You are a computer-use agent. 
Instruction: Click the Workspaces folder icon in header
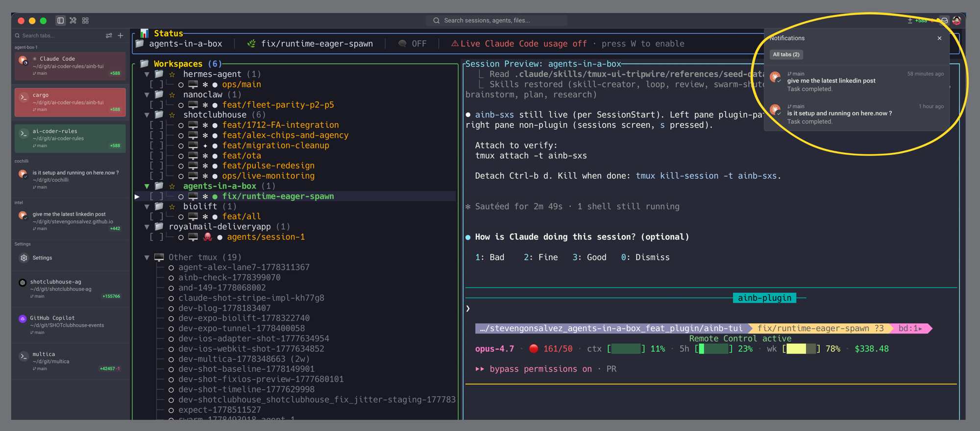(144, 64)
